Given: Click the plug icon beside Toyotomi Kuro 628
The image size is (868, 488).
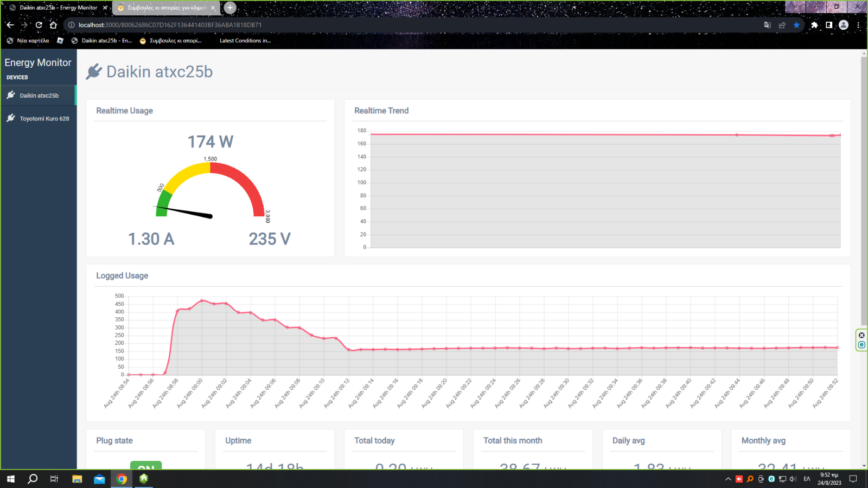Looking at the screenshot, I should pyautogui.click(x=11, y=118).
